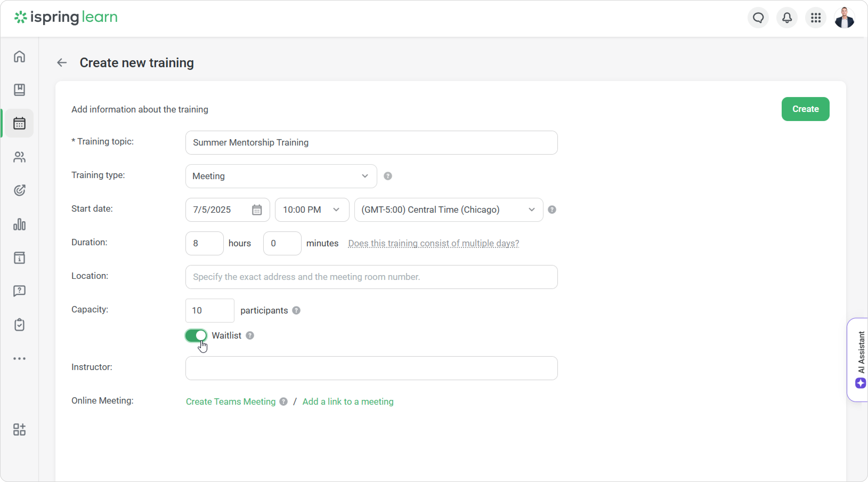Open the three-dots More sidebar menu
Viewport: 868px width, 482px height.
(19, 358)
